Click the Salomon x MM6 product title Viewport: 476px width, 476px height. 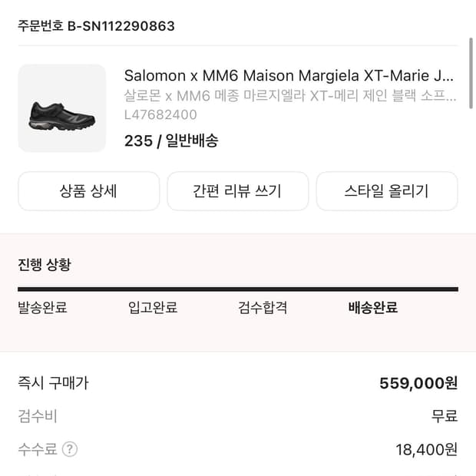click(x=289, y=76)
